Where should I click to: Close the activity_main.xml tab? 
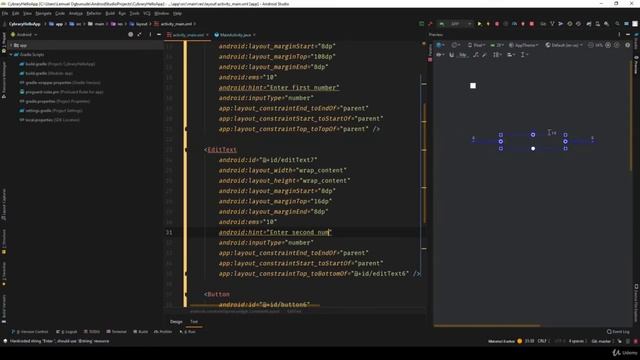[x=207, y=35]
